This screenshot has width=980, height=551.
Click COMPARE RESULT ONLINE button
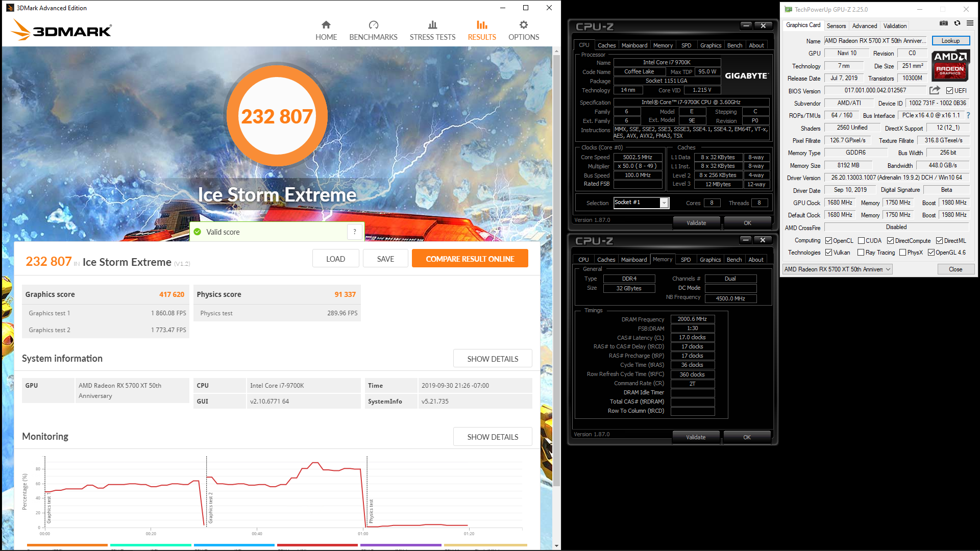click(x=470, y=259)
